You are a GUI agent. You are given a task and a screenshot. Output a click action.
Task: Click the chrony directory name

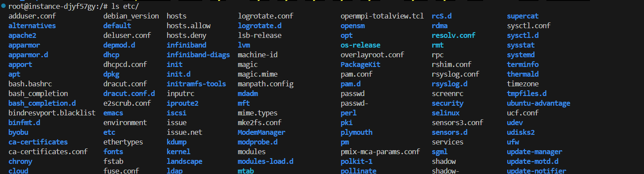pos(20,161)
